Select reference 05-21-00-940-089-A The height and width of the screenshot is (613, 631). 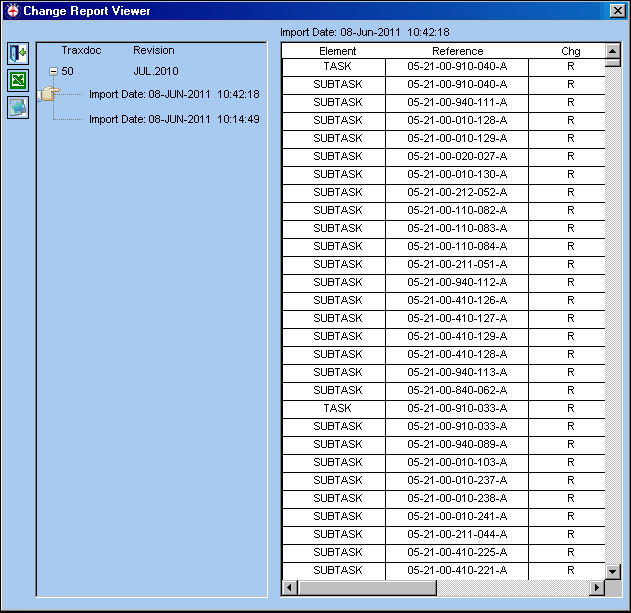click(x=457, y=444)
